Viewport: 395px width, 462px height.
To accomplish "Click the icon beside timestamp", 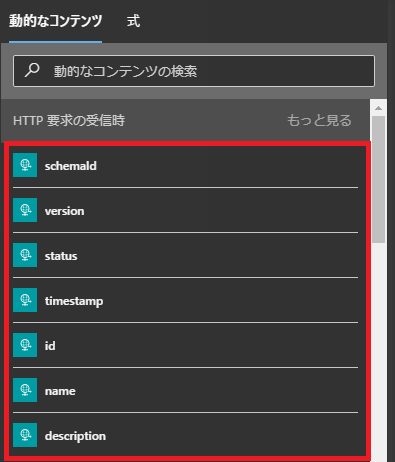I will coord(25,300).
